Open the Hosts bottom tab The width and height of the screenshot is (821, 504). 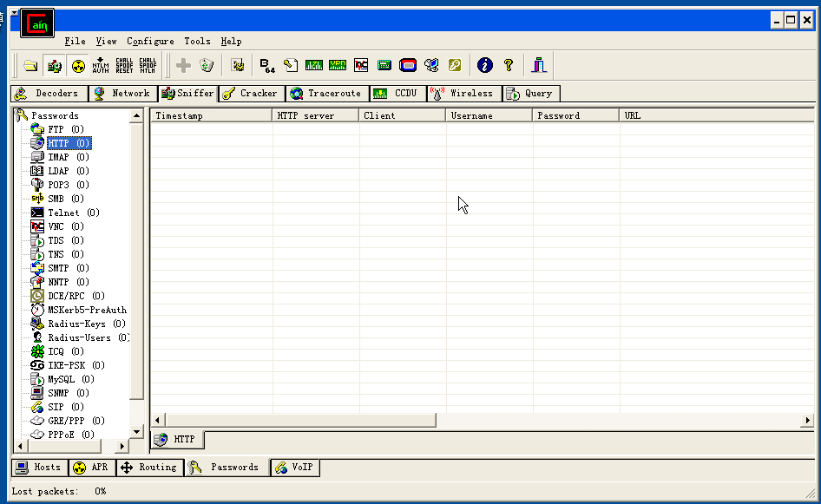tap(39, 467)
